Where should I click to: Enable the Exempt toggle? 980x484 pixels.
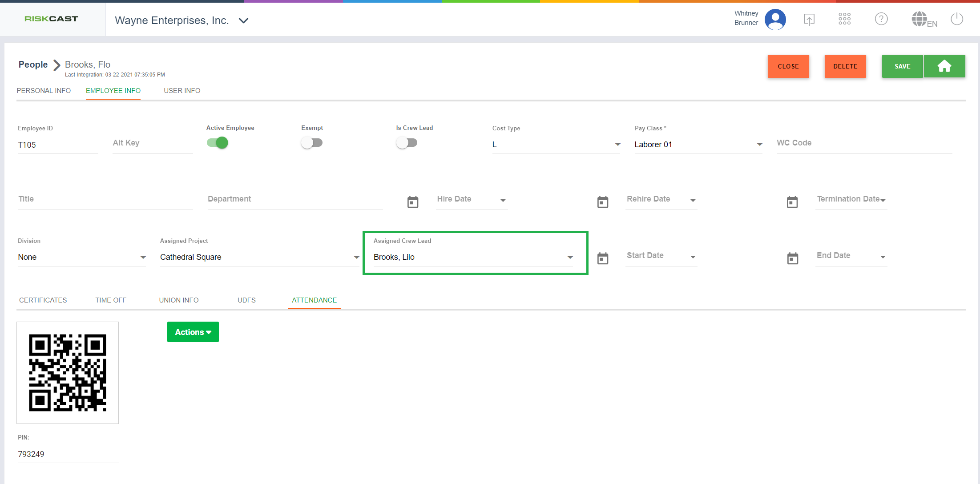coord(312,143)
